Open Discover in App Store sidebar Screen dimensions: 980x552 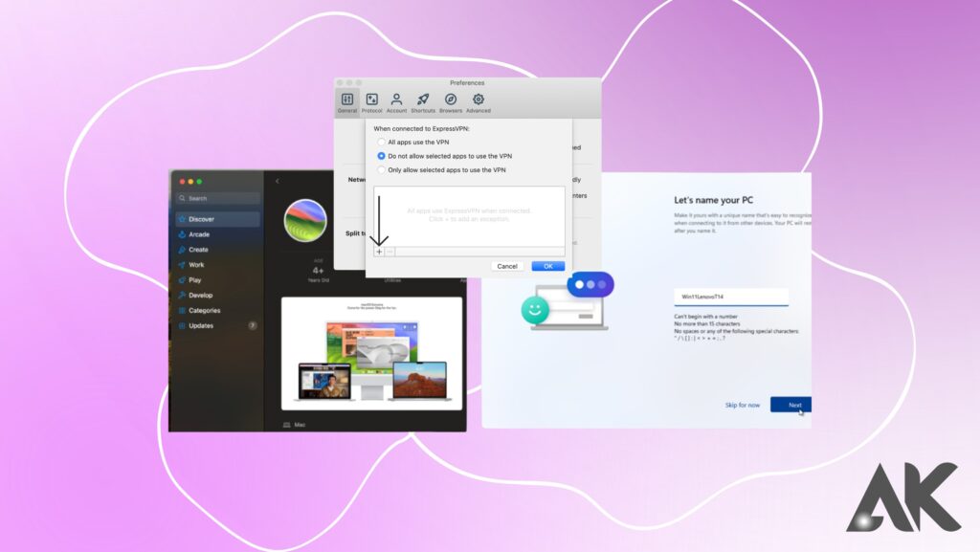217,219
